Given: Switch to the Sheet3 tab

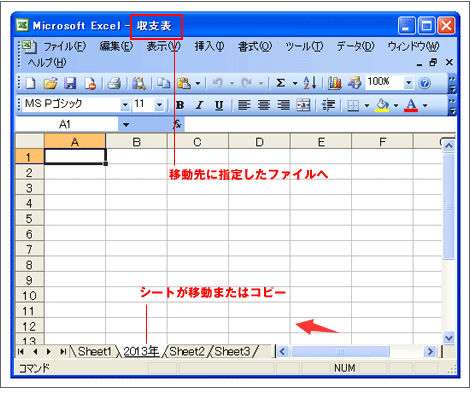Looking at the screenshot, I should (x=232, y=351).
